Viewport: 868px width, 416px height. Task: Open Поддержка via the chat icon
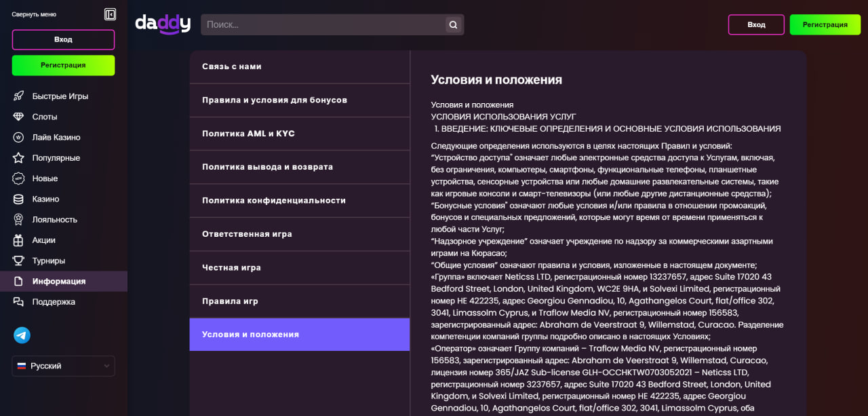[18, 301]
